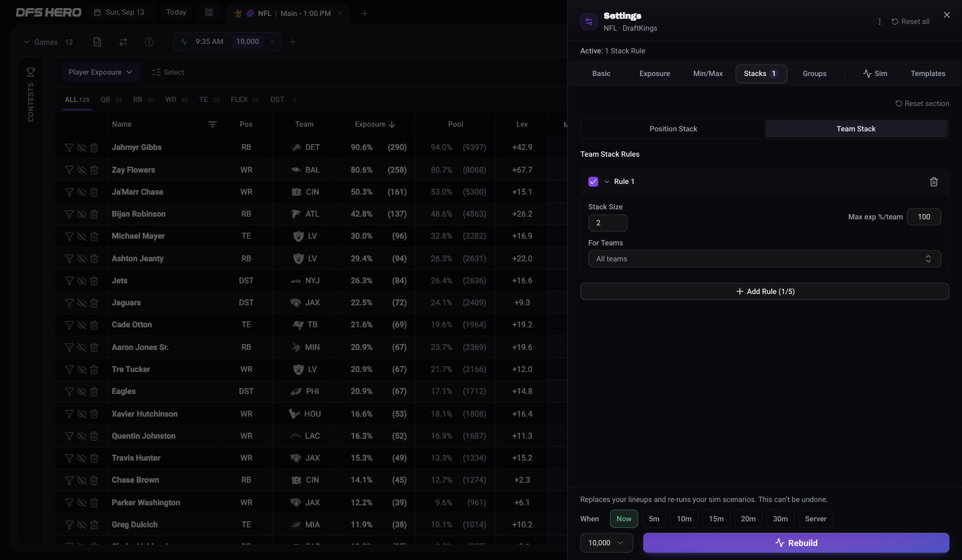Sort by the Exposure column header
This screenshot has width=962, height=560.
pos(375,124)
